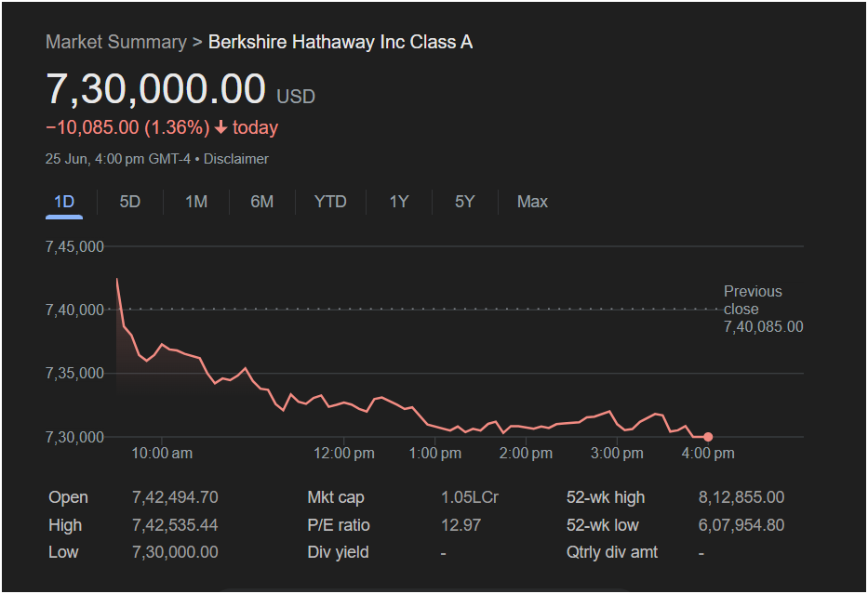Select the 1D time range tab
This screenshot has width=868, height=594.
tap(64, 202)
